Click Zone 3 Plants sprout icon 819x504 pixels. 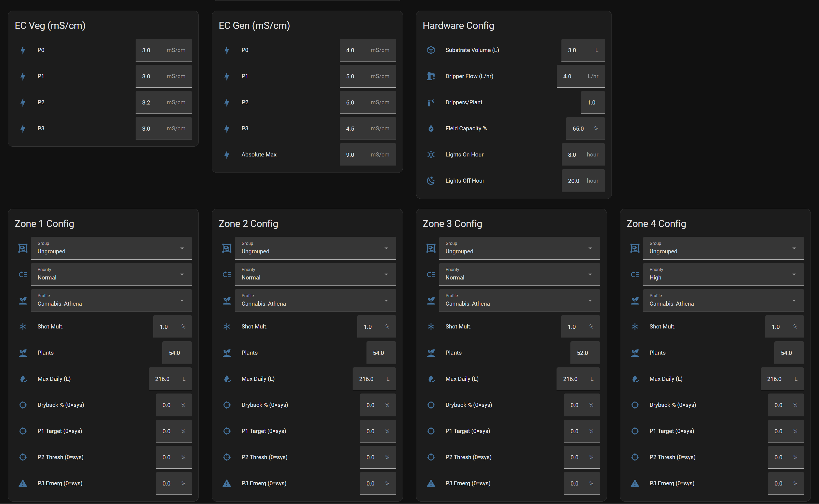[x=431, y=353]
